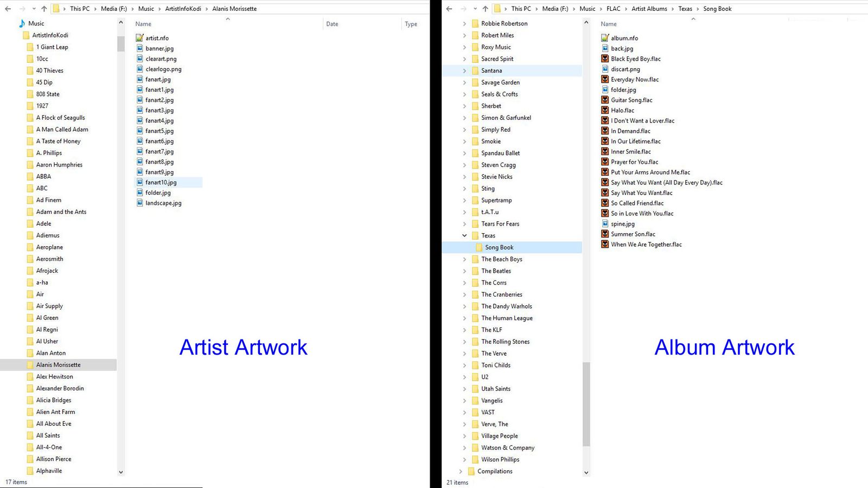Expand The Rolling Stones folder node

click(x=464, y=342)
